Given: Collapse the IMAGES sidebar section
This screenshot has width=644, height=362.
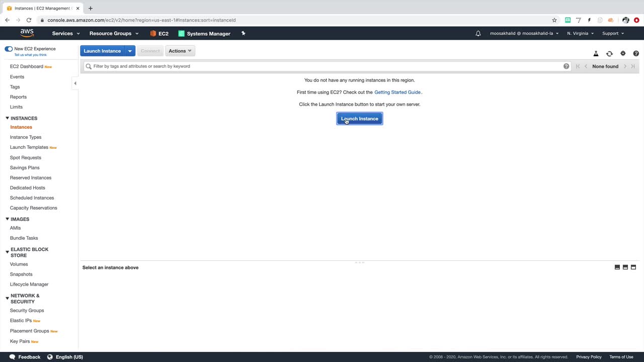Looking at the screenshot, I should [x=7, y=219].
